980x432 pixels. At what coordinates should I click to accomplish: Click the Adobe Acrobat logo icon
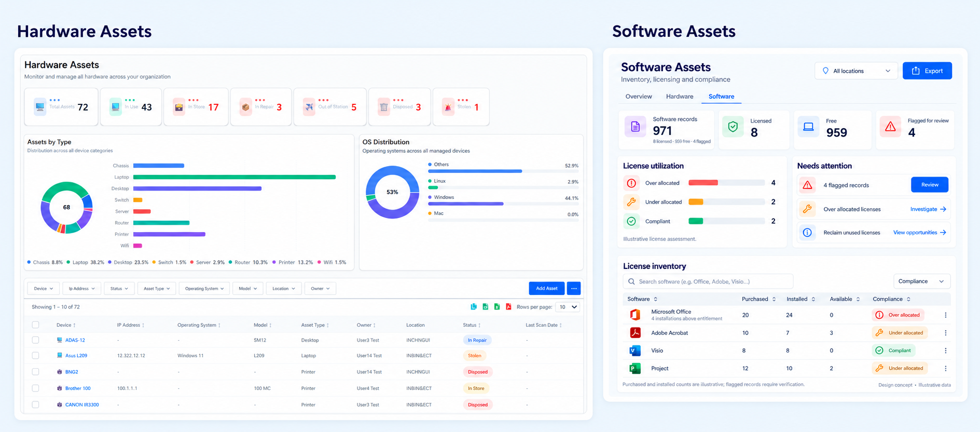point(635,333)
